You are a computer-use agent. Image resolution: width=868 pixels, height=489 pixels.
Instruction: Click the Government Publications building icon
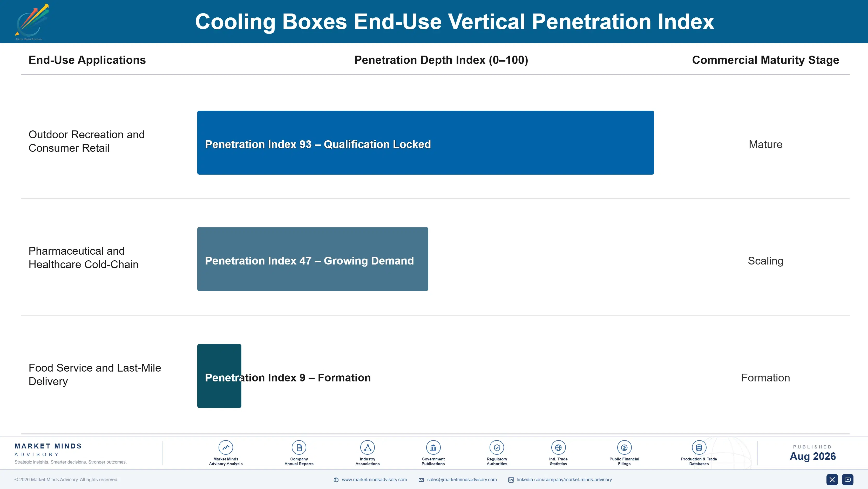(x=433, y=447)
